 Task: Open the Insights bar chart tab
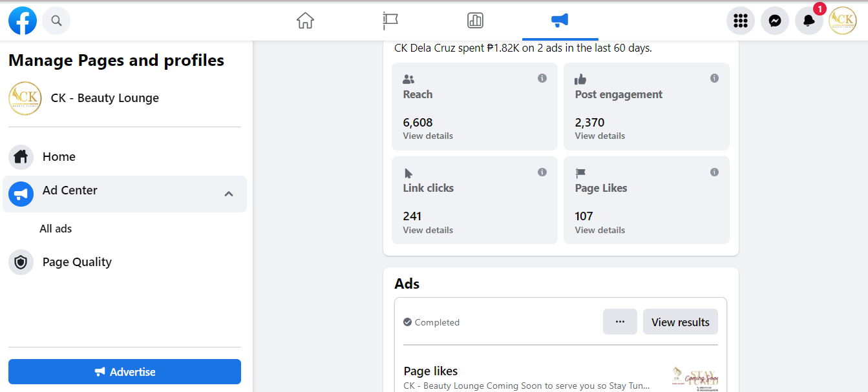coord(475,21)
